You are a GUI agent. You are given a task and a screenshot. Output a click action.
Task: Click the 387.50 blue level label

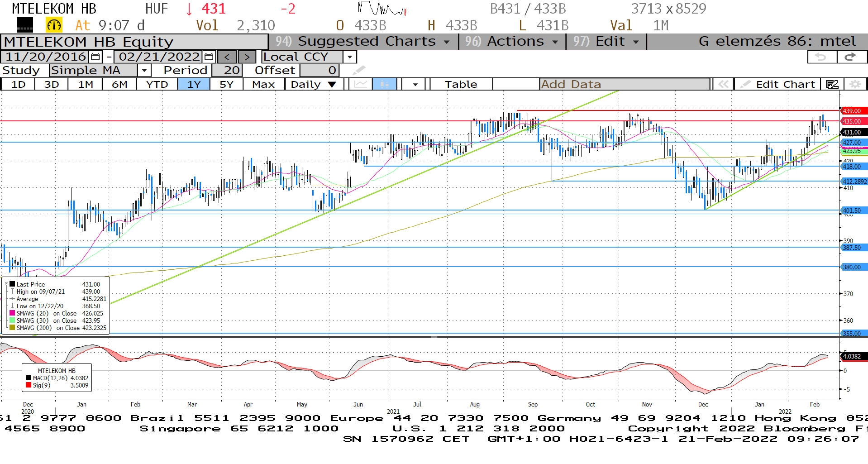tap(854, 248)
